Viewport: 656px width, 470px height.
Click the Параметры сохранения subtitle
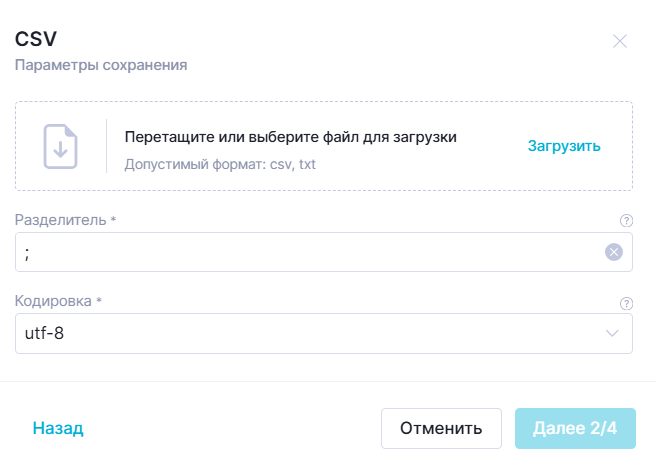click(101, 65)
